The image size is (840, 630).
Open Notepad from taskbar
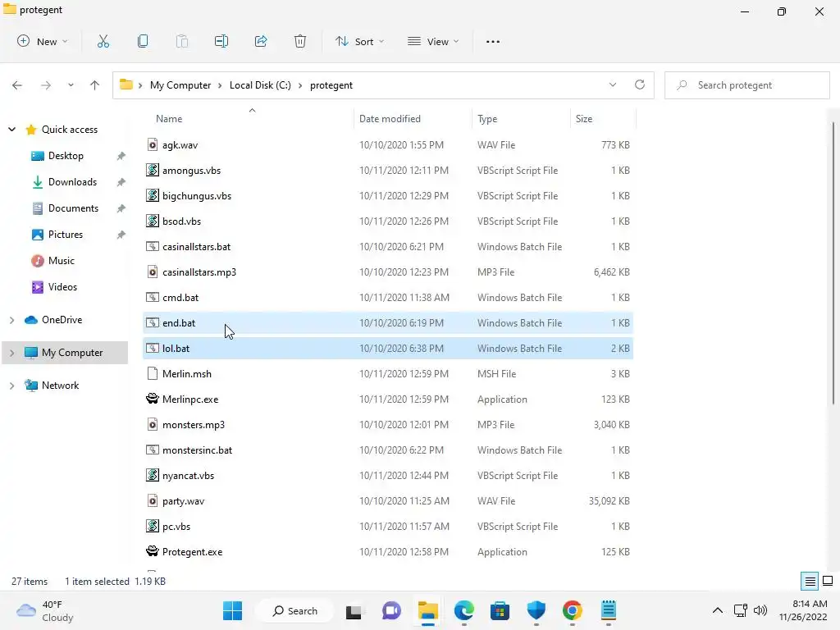[x=609, y=610]
